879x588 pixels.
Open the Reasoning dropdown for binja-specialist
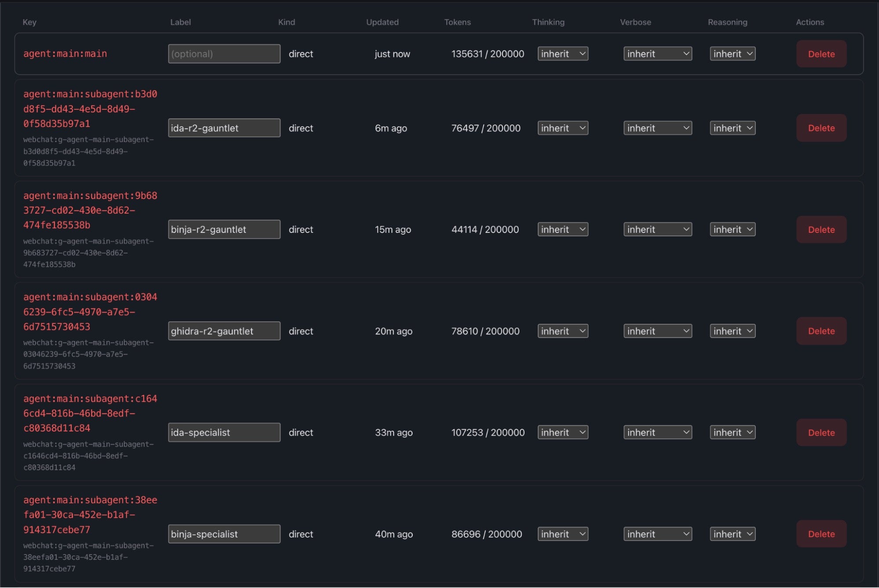(x=732, y=534)
